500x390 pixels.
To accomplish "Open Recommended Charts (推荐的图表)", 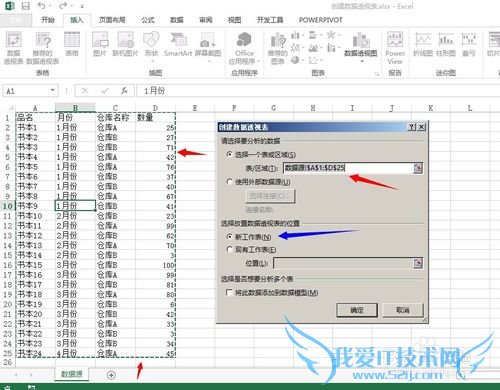I will coord(277,47).
